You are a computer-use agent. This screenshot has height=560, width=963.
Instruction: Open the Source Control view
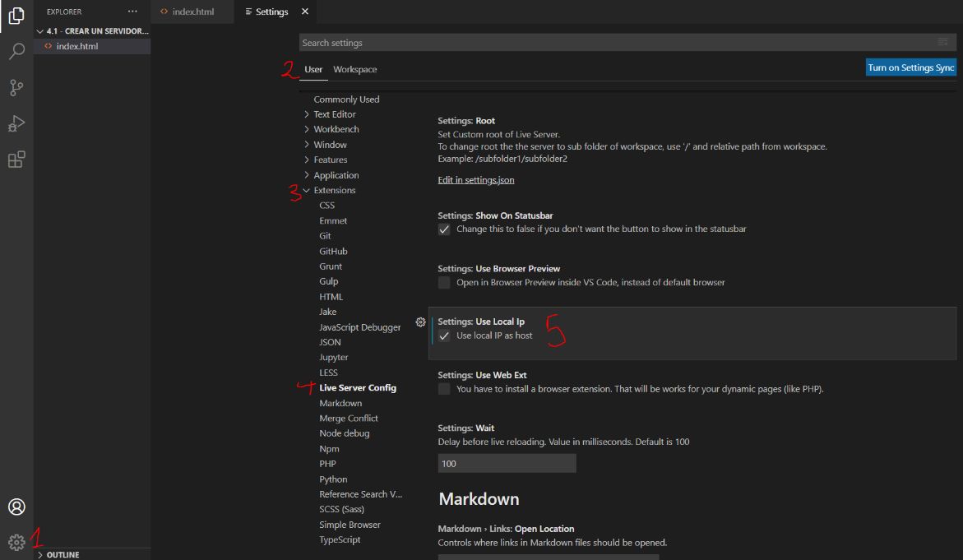[16, 88]
